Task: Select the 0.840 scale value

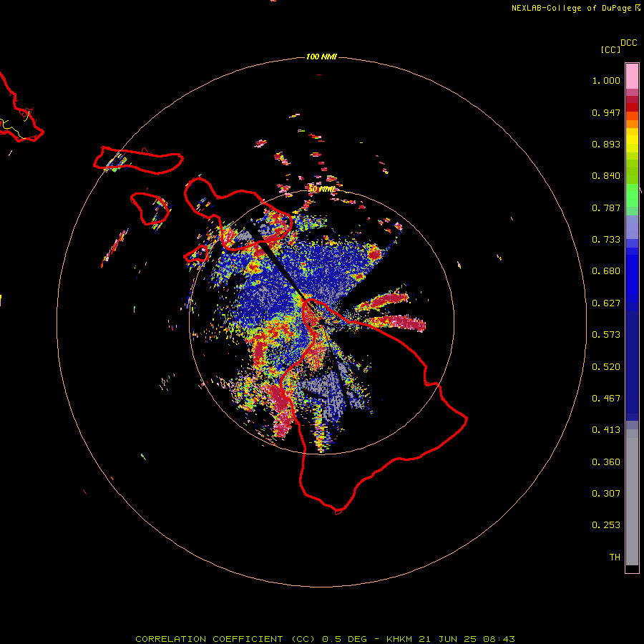Action: 606,176
